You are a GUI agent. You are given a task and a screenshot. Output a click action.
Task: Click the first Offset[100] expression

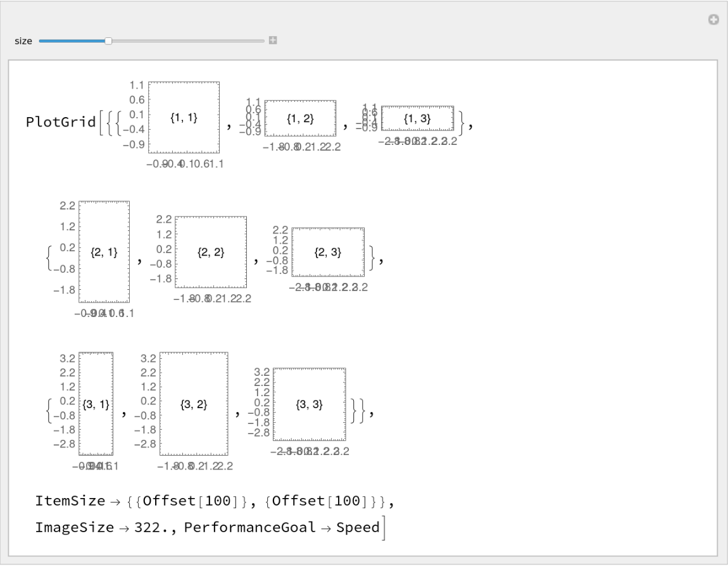tap(191, 501)
